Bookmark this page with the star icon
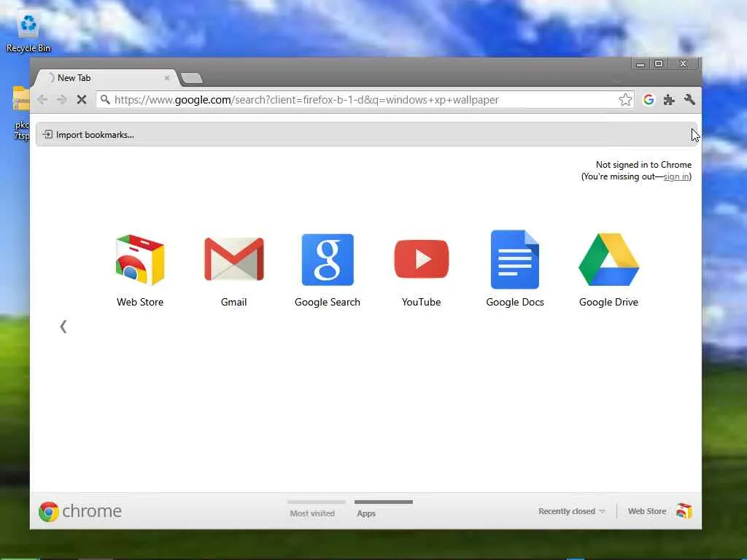This screenshot has height=560, width=747. pos(625,99)
